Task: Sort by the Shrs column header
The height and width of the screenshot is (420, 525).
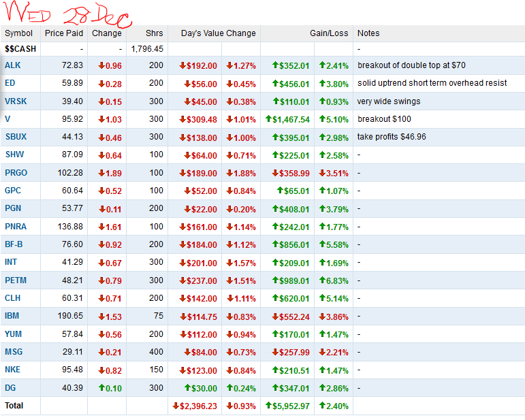Action: (x=155, y=33)
